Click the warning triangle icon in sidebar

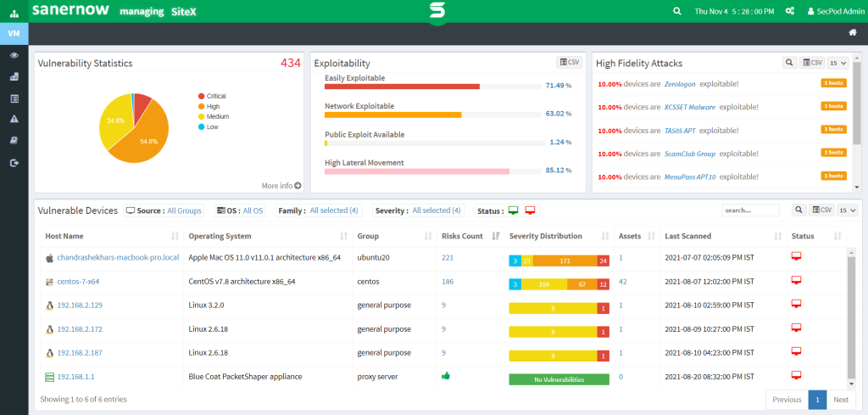point(14,119)
